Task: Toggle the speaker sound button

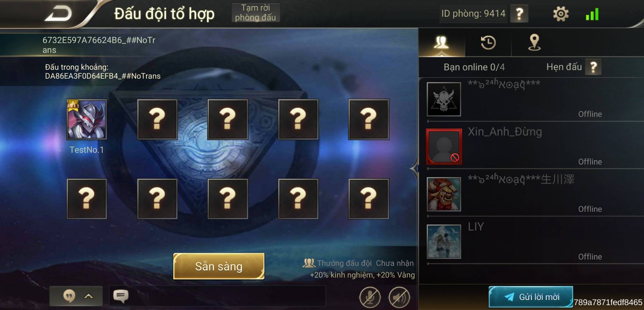Action: tap(399, 297)
